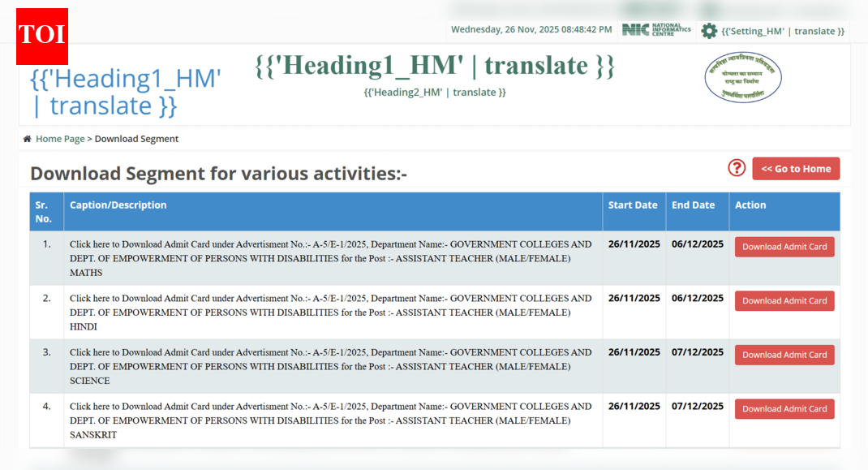This screenshot has height=470, width=868.
Task: Click the home icon in the breadcrumb
Action: click(x=28, y=139)
